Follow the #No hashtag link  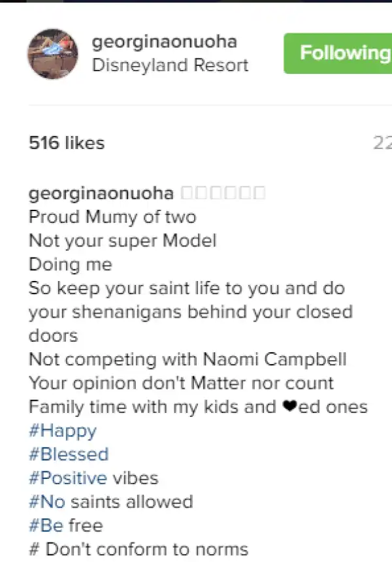pos(47,502)
